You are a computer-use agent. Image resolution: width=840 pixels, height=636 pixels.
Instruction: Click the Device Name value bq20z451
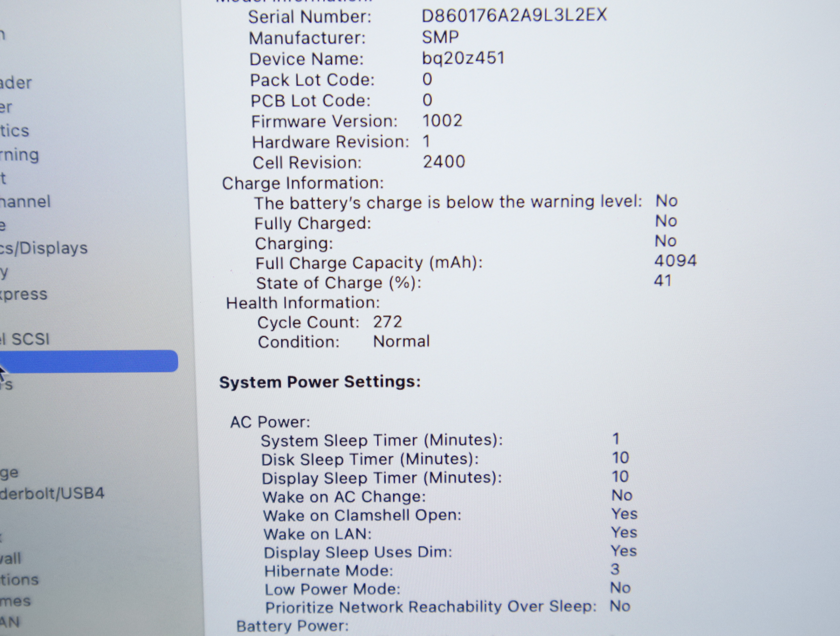point(463,58)
